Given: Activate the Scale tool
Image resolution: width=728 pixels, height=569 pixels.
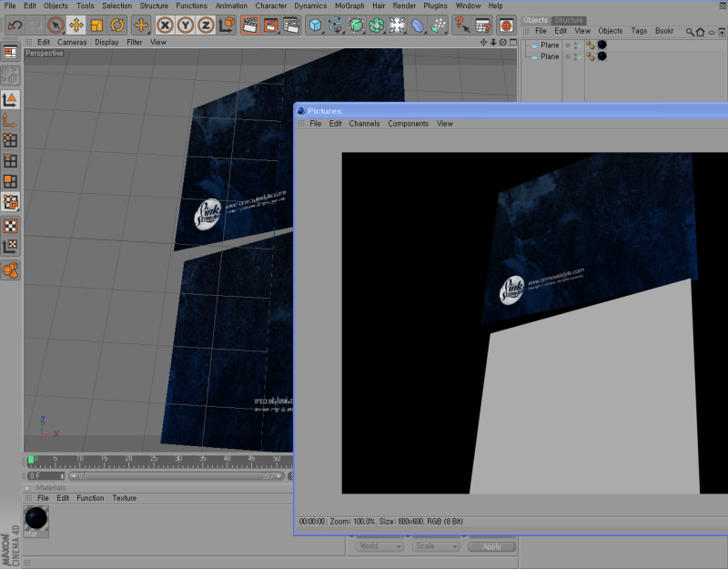Looking at the screenshot, I should (x=96, y=25).
